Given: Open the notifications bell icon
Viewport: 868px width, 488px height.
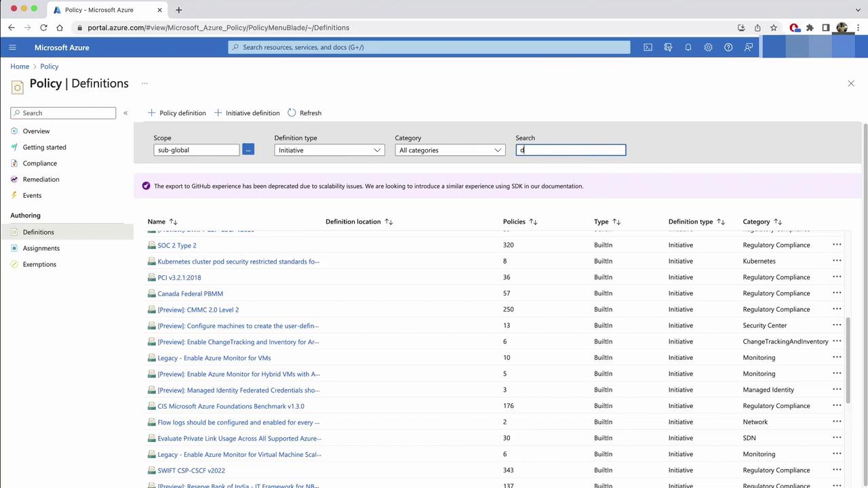Looking at the screenshot, I should [688, 47].
